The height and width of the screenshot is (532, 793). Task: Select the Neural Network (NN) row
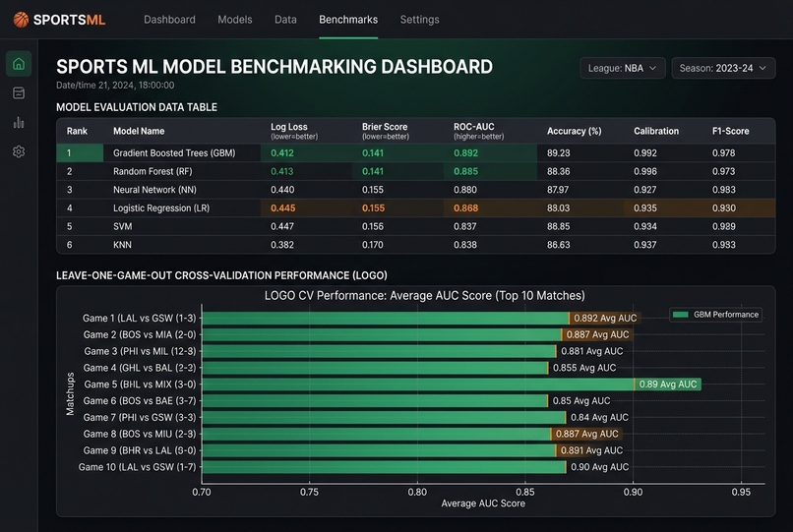[x=416, y=190]
